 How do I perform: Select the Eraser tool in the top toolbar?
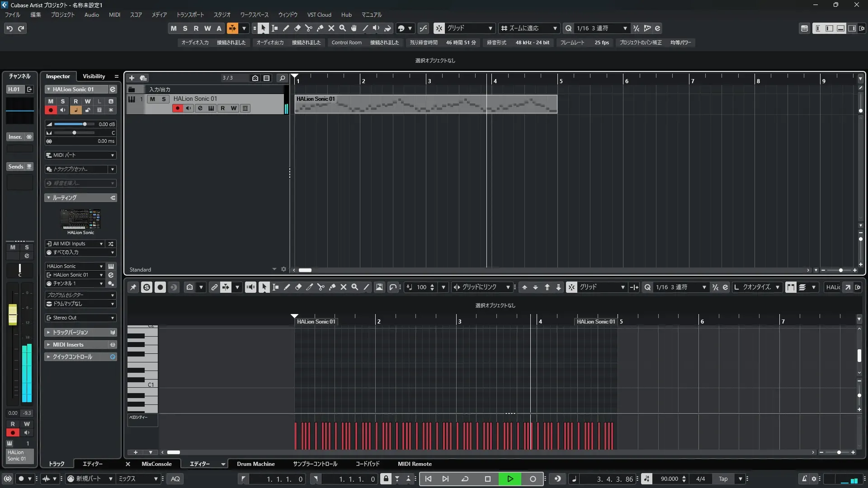297,28
